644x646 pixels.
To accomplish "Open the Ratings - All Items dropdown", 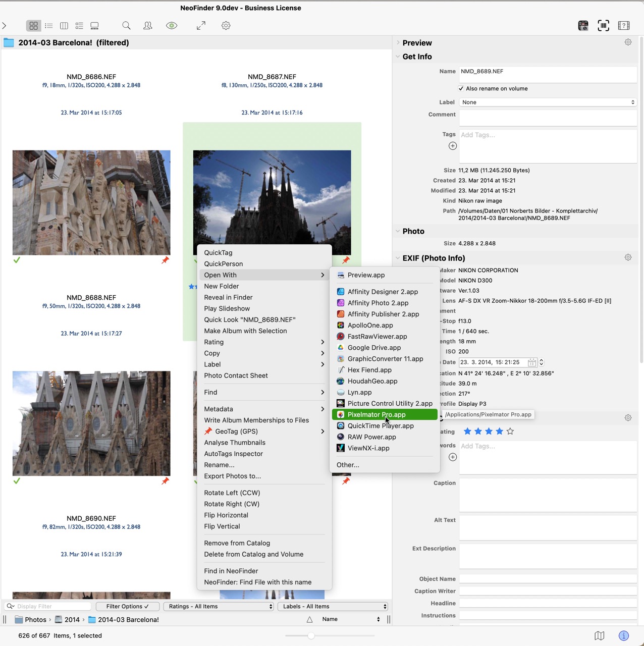I will 219,607.
